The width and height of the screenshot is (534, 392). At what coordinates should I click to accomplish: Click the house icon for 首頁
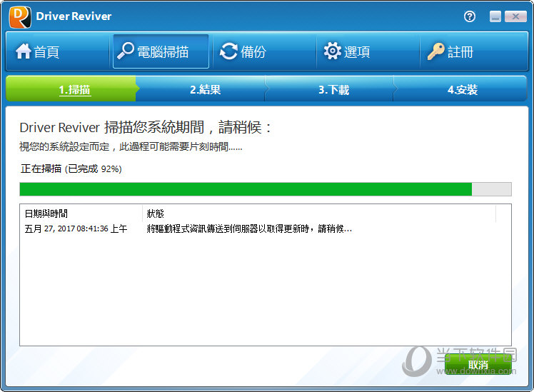[x=23, y=51]
